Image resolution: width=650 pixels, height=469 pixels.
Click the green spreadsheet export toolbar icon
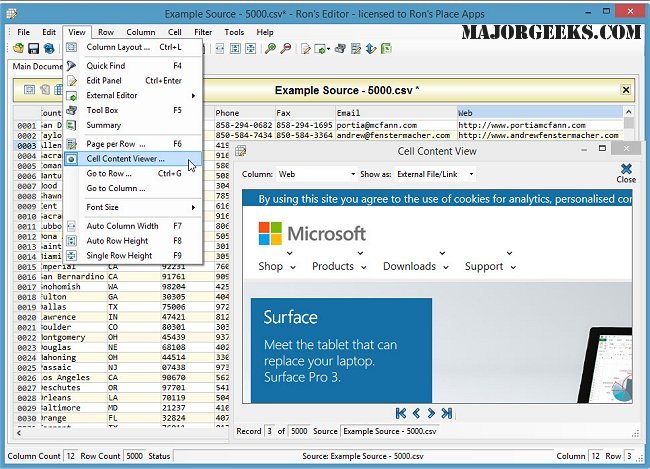(x=386, y=49)
